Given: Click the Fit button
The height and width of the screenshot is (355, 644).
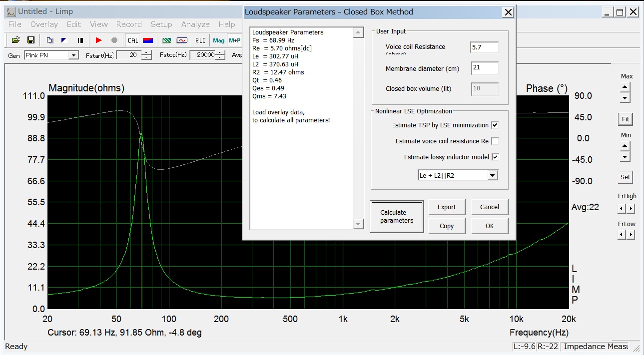Looking at the screenshot, I should point(625,119).
